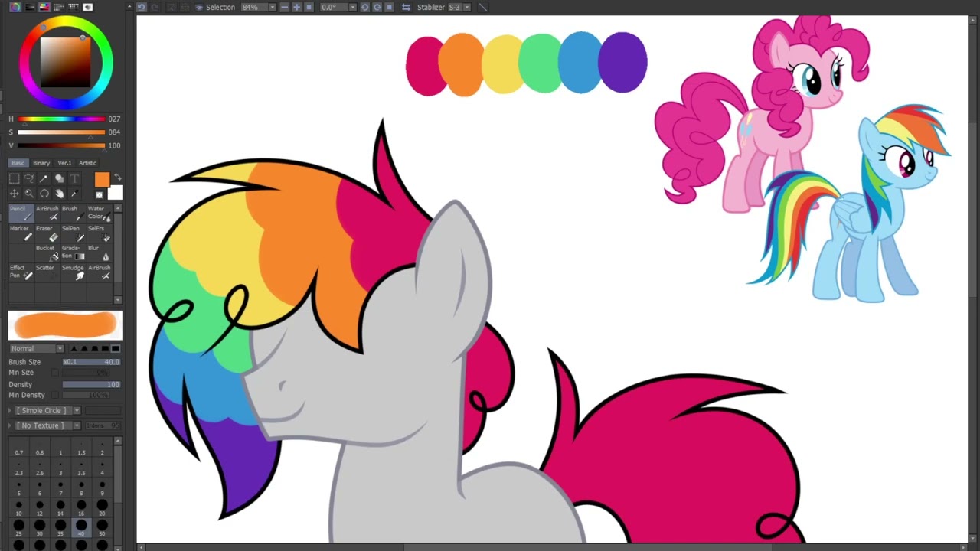Toggle the RGB slider panel icon
This screenshot has height=551, width=980.
pyautogui.click(x=30, y=7)
